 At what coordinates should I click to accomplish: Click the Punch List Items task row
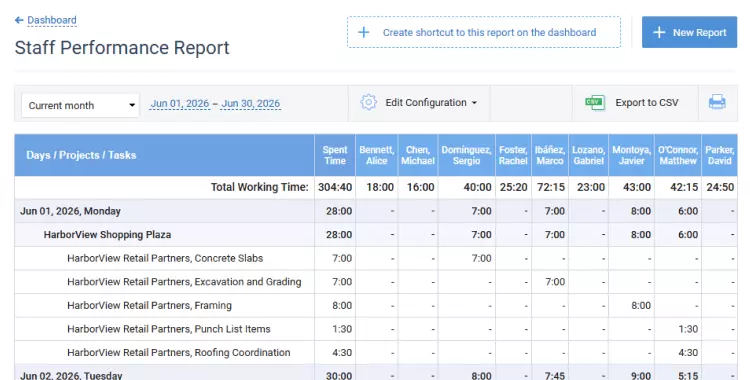(375, 329)
